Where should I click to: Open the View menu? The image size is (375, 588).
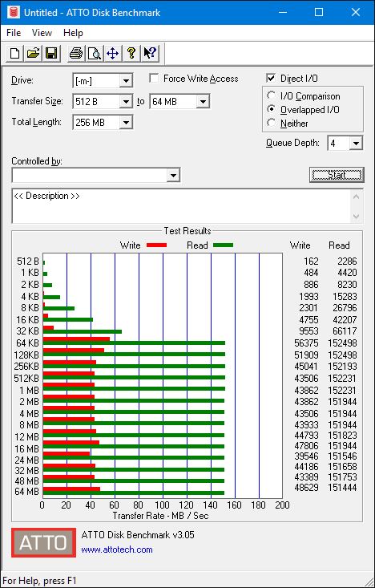(x=42, y=33)
